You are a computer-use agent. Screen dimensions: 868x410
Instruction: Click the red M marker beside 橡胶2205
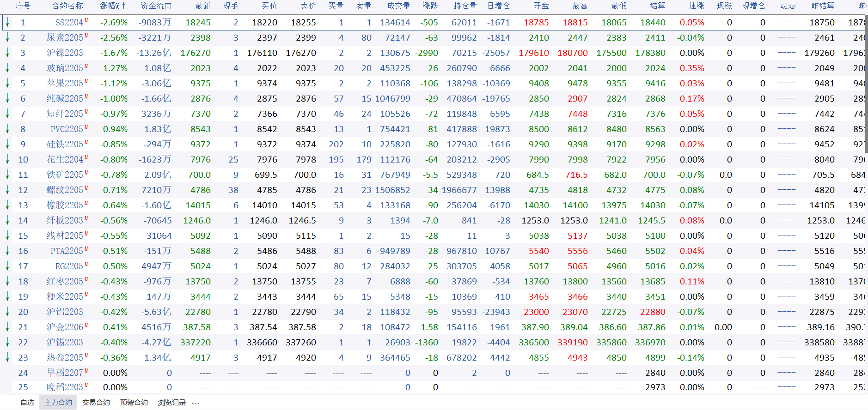pos(86,203)
